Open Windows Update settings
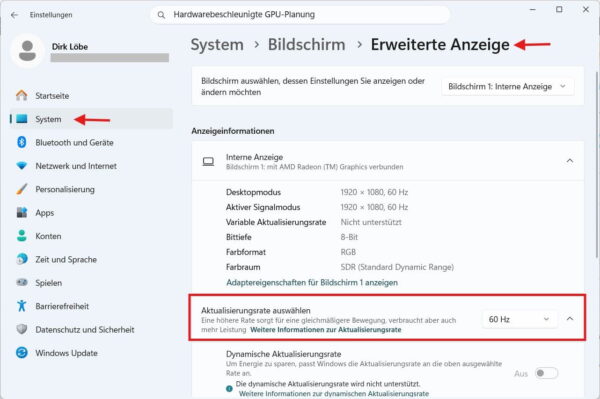The image size is (600, 399). point(91,352)
